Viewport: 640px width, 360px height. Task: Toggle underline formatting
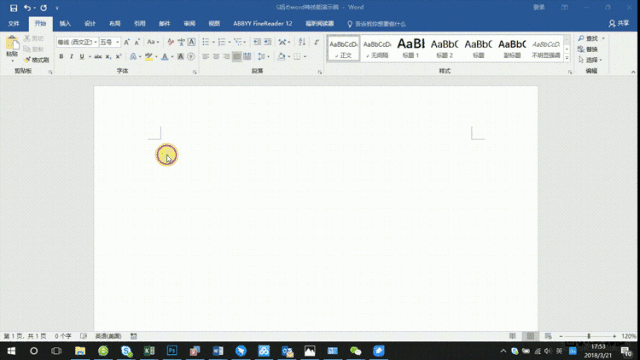tap(82, 57)
